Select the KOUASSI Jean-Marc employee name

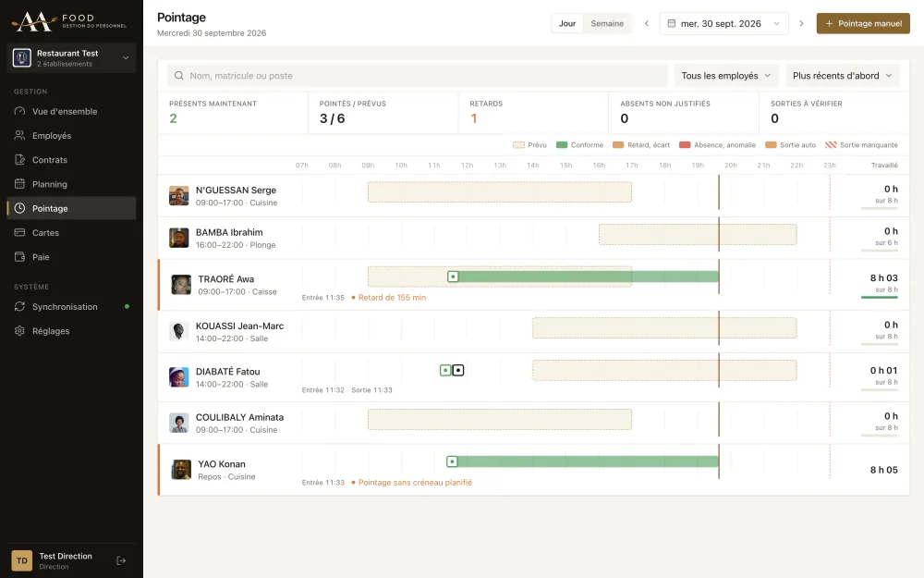pos(240,326)
